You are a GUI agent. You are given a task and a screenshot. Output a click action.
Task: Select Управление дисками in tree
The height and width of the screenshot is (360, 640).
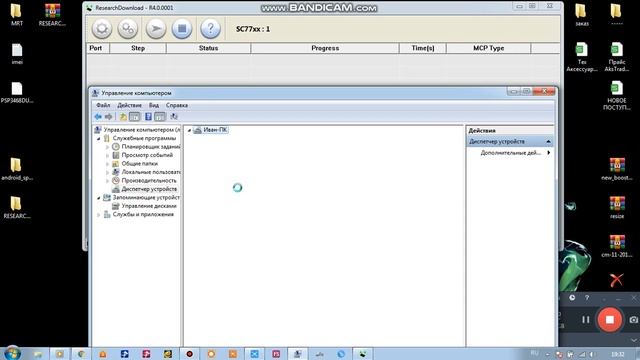tap(149, 206)
